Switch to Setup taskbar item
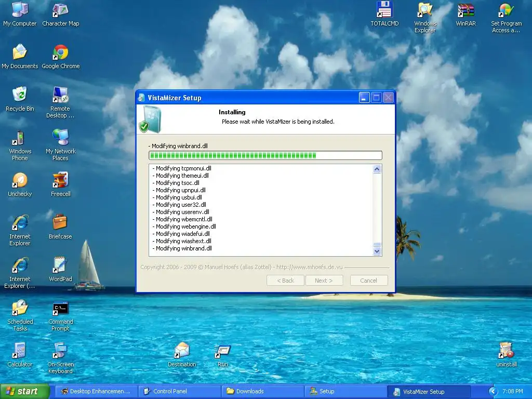532x399 pixels. (345, 392)
